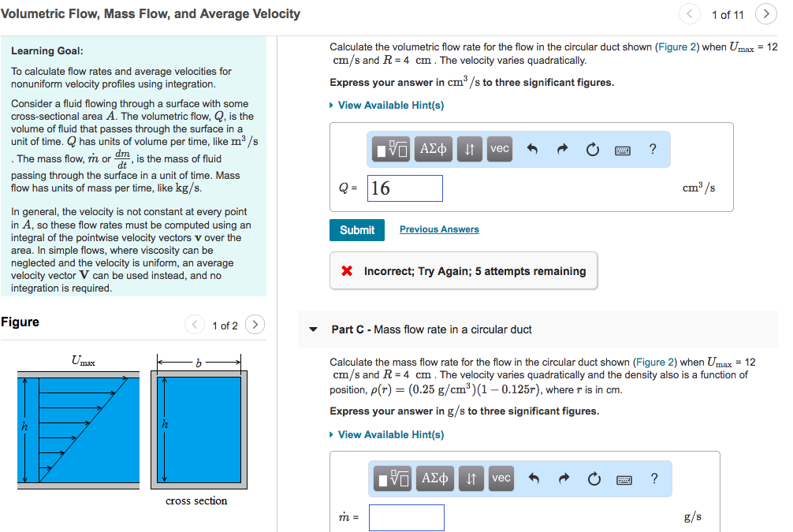Open Greek symbols palette in Part C toolbar
This screenshot has height=532, width=793.
click(433, 478)
